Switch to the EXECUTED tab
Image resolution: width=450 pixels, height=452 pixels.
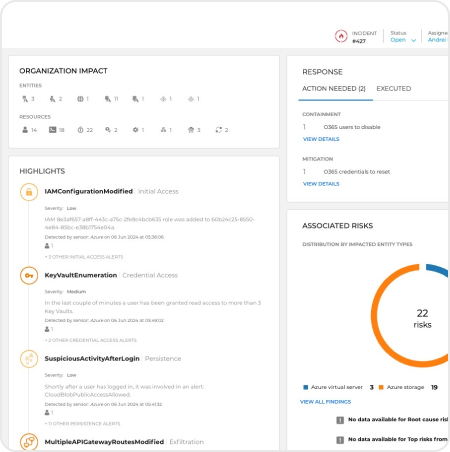[x=394, y=89]
